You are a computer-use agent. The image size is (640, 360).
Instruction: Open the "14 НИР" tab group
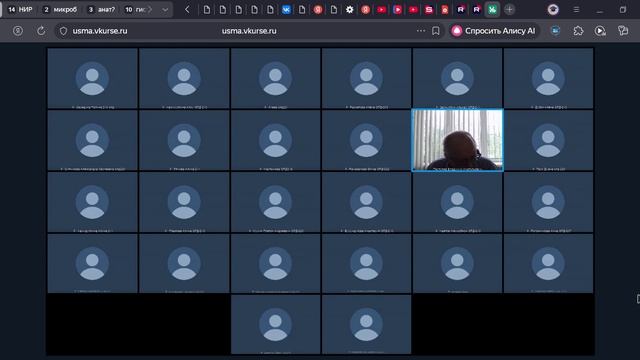coord(20,9)
